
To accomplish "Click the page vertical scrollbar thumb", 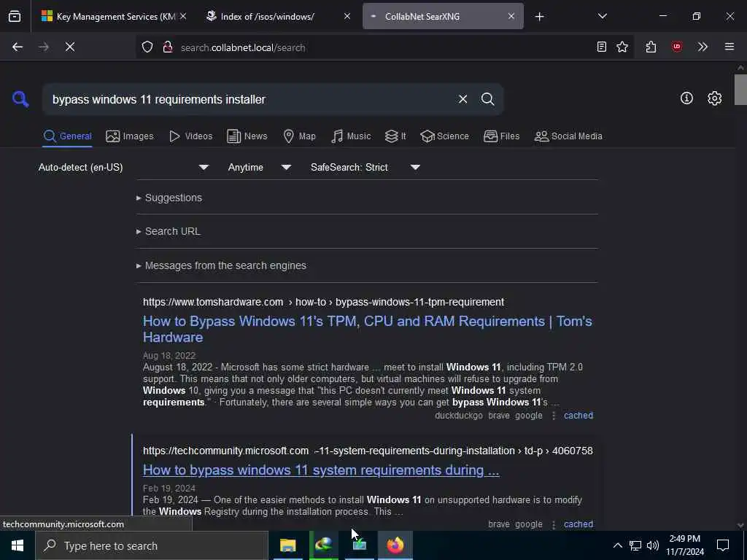I will (740, 90).
